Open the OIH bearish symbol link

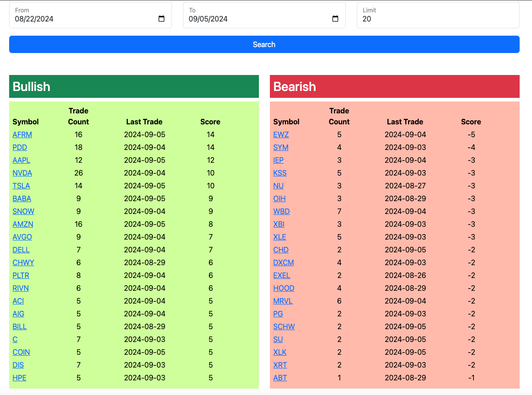tap(279, 199)
